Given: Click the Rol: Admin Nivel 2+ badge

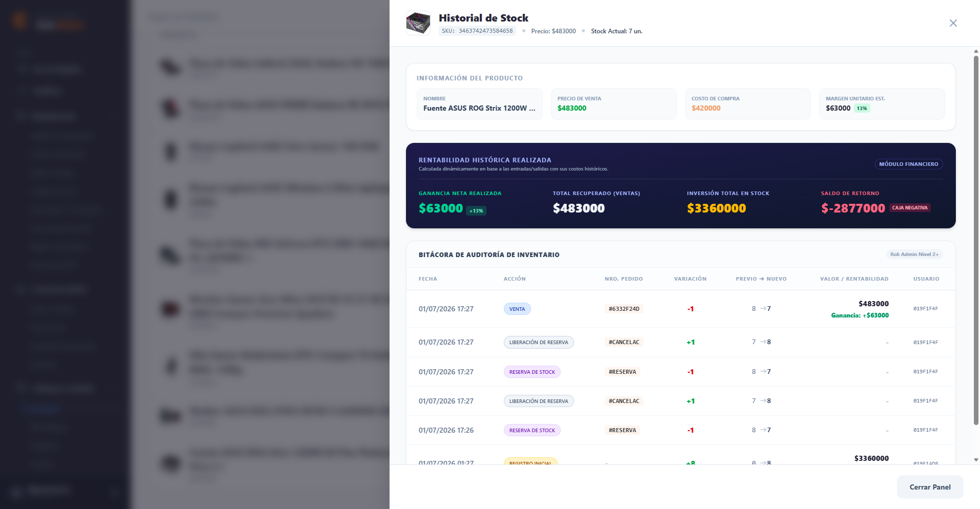Looking at the screenshot, I should point(914,254).
